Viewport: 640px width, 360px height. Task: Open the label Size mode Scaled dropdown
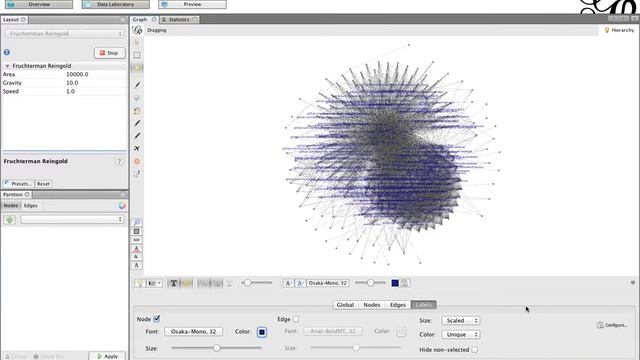coord(460,321)
